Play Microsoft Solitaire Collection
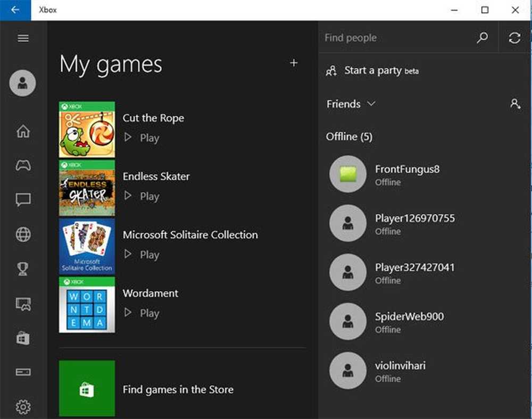Viewport: 532px width, 419px height. pos(143,255)
